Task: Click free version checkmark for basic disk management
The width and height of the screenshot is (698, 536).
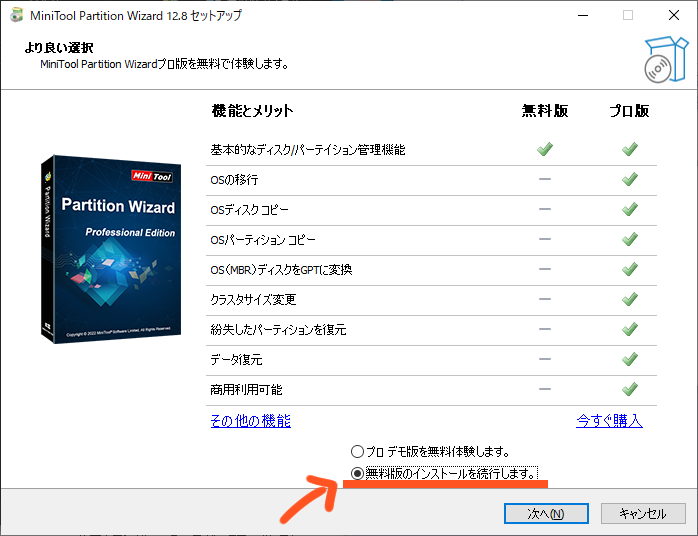Action: (x=545, y=150)
